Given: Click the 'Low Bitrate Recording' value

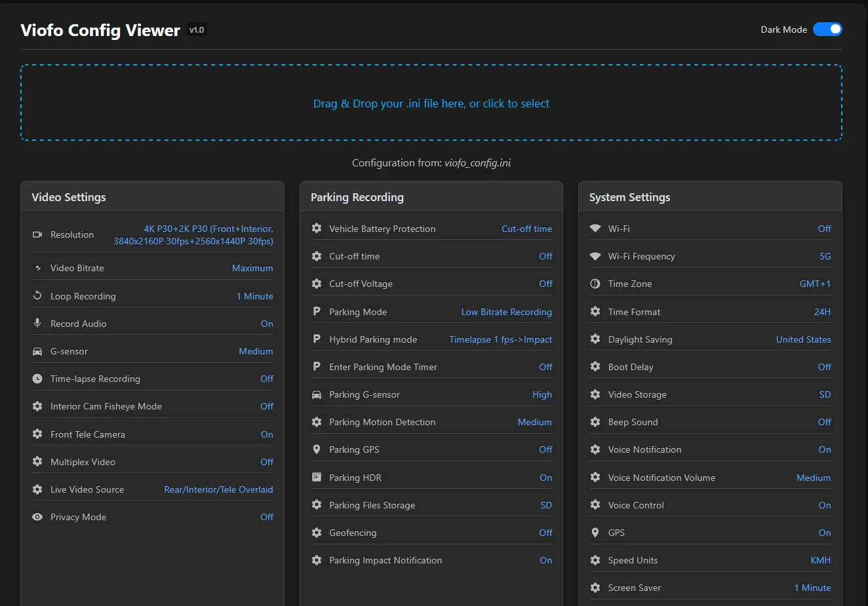Looking at the screenshot, I should click(507, 312).
